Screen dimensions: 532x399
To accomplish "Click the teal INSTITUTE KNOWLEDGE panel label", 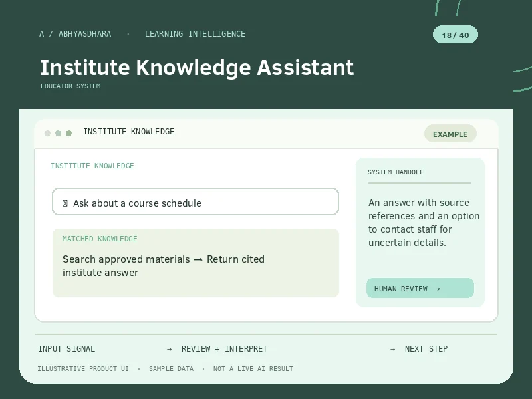I will [92, 166].
